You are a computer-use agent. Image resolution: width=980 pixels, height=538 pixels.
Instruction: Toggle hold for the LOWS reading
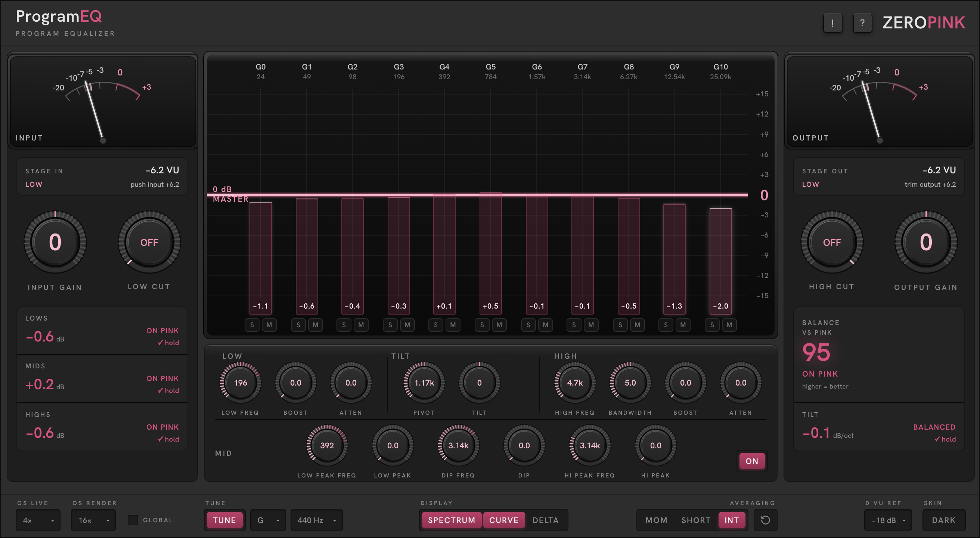(x=168, y=343)
